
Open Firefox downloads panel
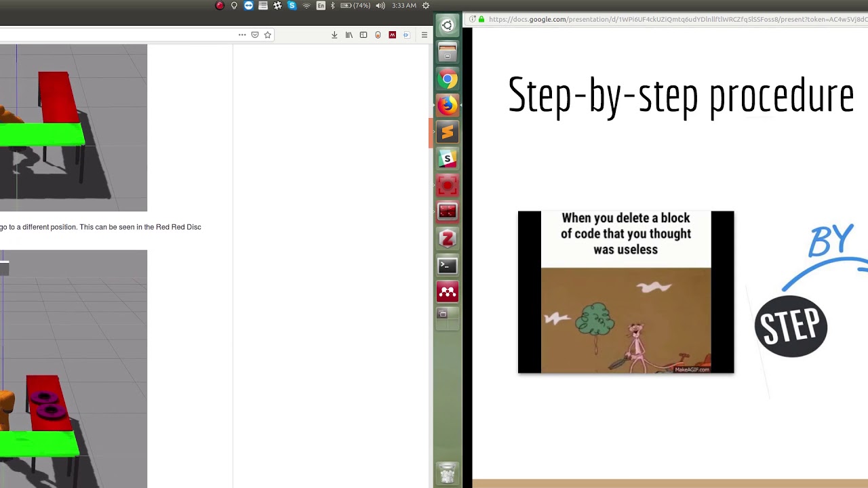[x=334, y=35]
